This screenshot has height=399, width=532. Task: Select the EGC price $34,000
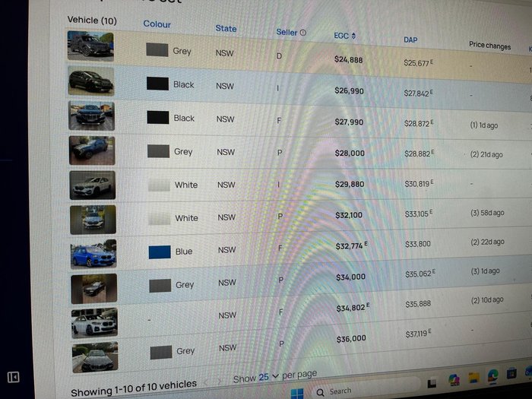click(351, 277)
